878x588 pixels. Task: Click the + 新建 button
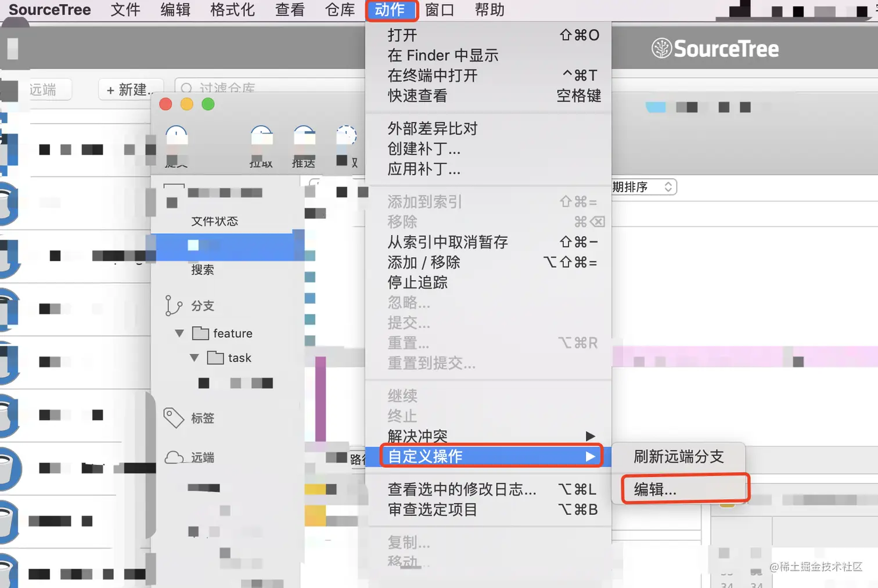click(x=131, y=89)
